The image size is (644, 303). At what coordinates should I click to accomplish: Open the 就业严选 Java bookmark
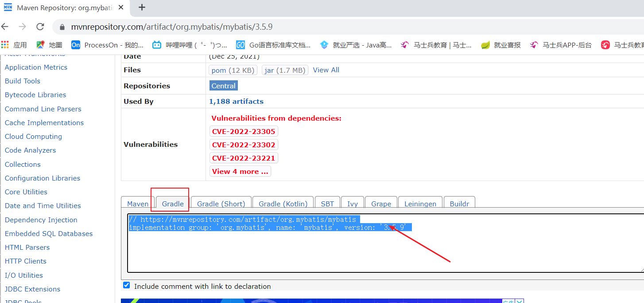[x=356, y=45]
